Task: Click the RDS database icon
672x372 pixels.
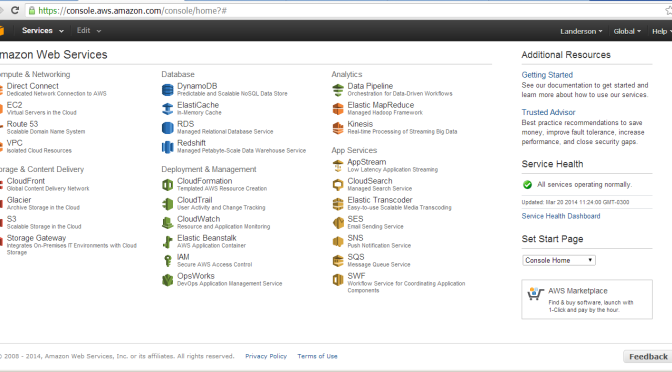Action: pos(168,128)
